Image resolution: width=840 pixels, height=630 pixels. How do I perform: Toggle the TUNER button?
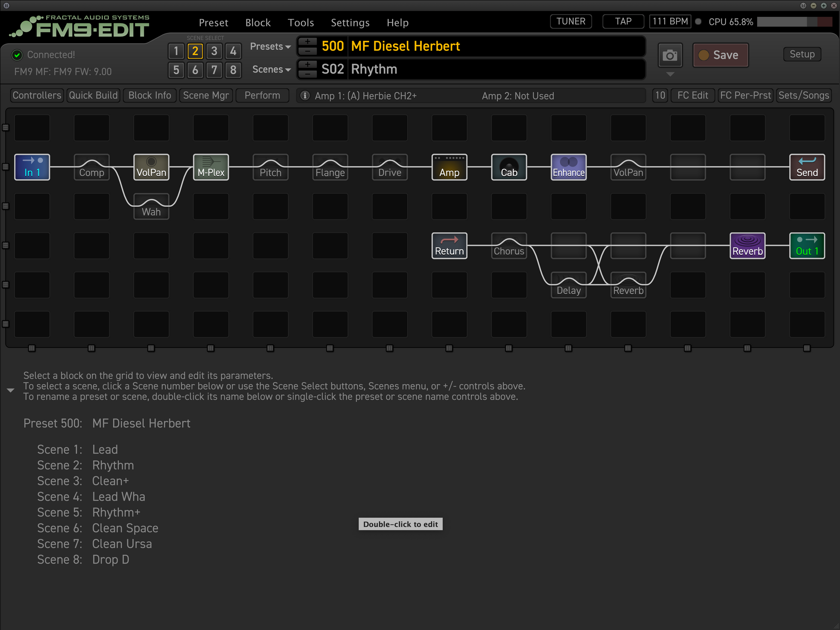click(x=571, y=22)
